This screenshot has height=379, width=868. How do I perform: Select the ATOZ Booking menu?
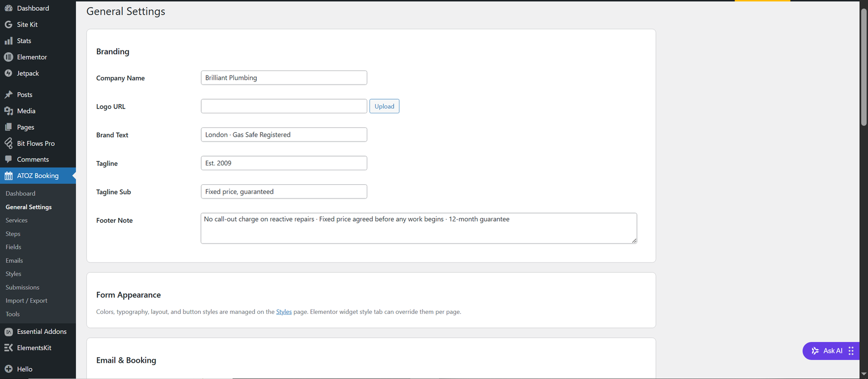38,176
